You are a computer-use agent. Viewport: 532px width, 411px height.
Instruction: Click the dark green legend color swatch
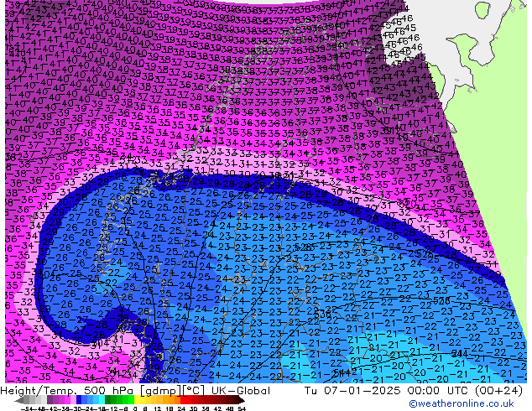click(x=107, y=399)
